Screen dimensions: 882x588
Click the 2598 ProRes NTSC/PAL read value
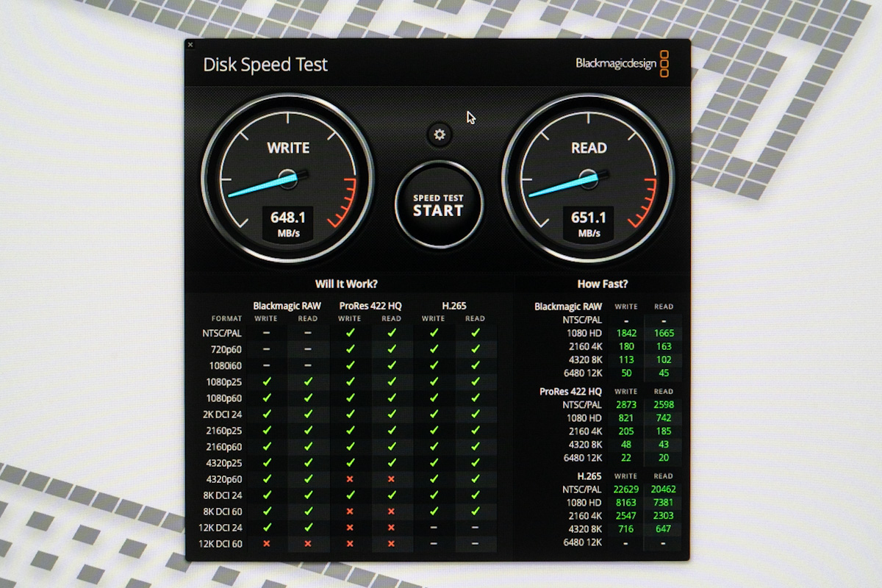click(663, 405)
